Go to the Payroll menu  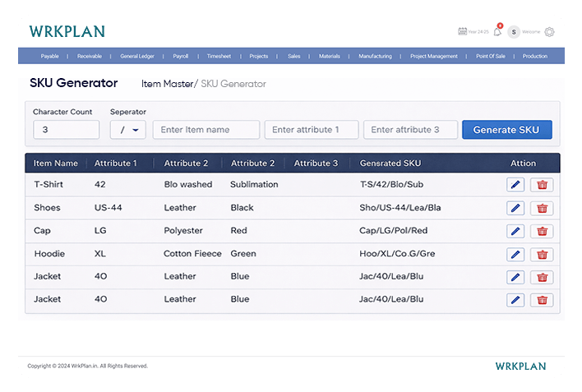click(x=181, y=56)
